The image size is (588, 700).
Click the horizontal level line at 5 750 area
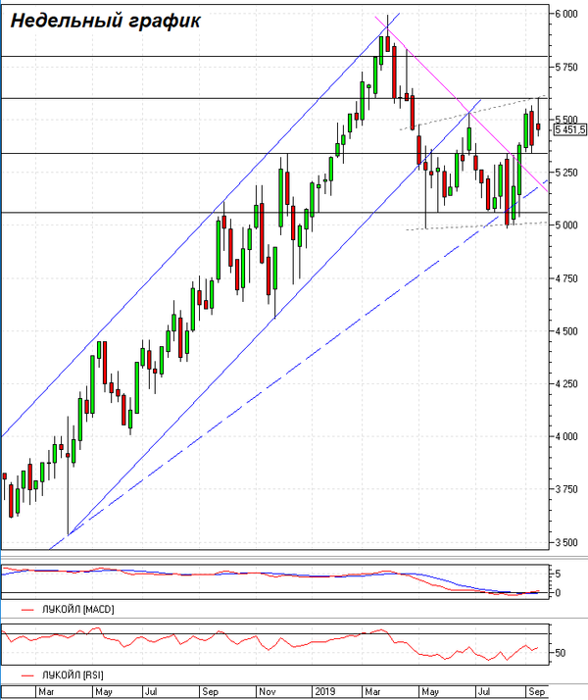click(x=274, y=56)
